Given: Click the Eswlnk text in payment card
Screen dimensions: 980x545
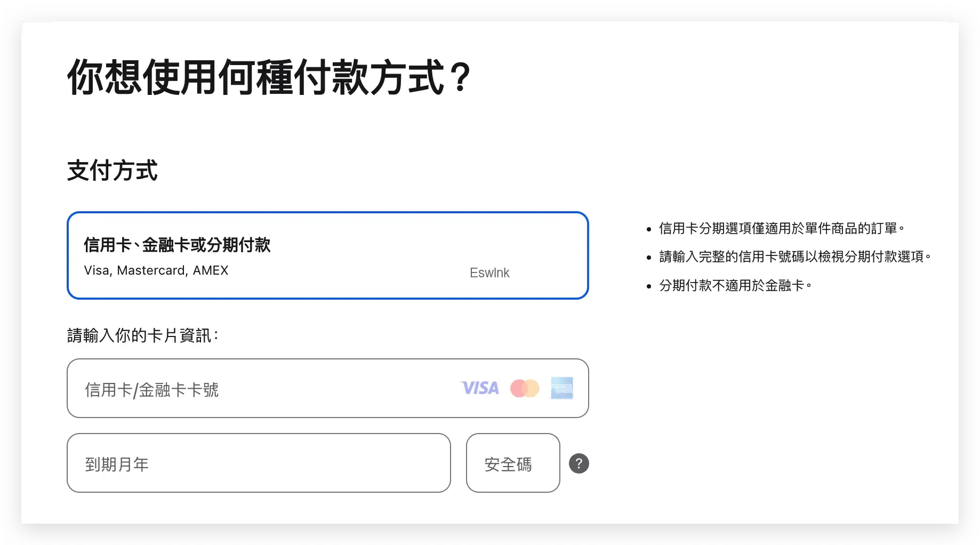Looking at the screenshot, I should [489, 273].
